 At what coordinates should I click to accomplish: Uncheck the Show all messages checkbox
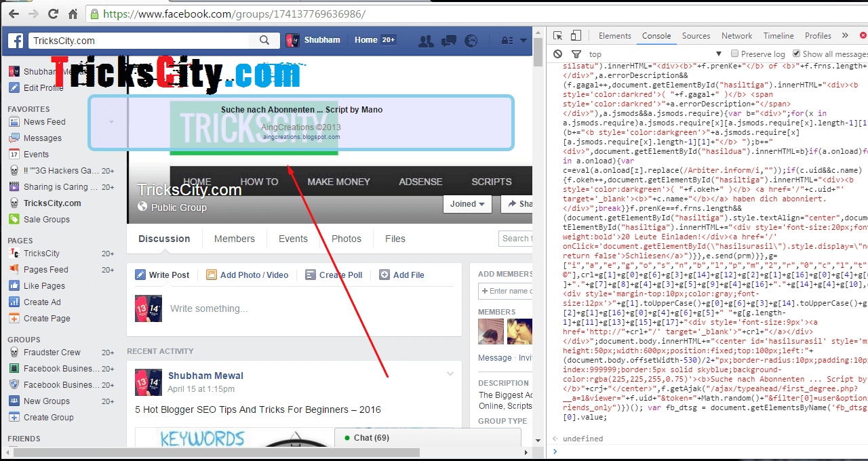795,54
